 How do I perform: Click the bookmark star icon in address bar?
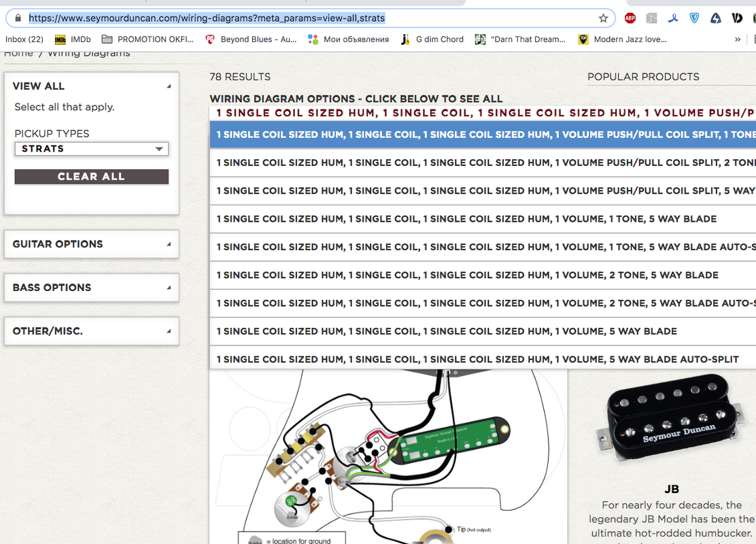603,18
